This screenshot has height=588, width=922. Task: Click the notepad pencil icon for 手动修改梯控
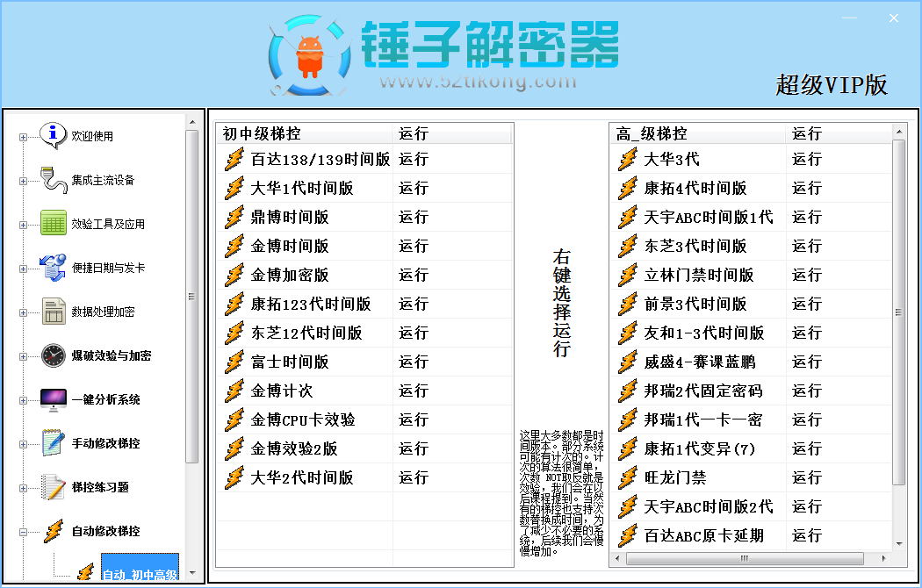(53, 443)
